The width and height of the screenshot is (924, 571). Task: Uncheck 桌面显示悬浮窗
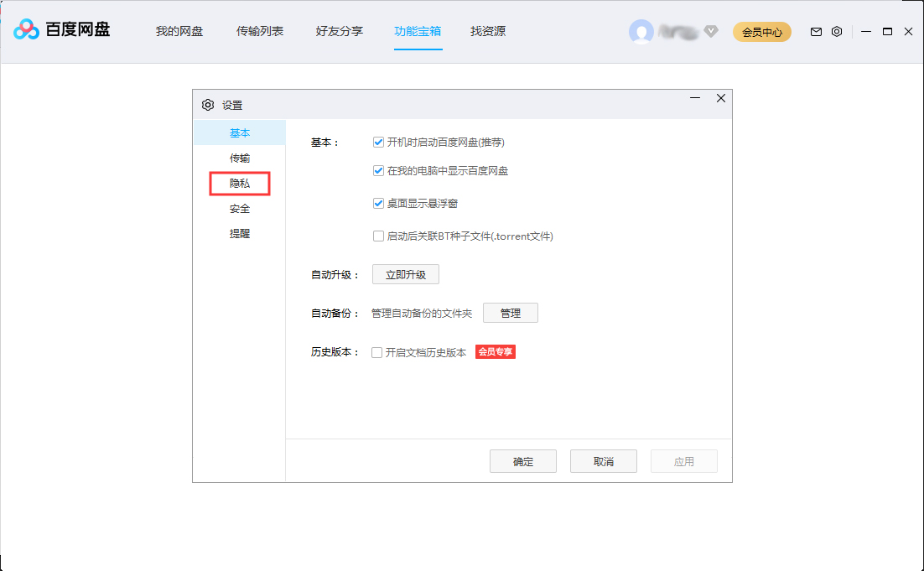pyautogui.click(x=378, y=203)
